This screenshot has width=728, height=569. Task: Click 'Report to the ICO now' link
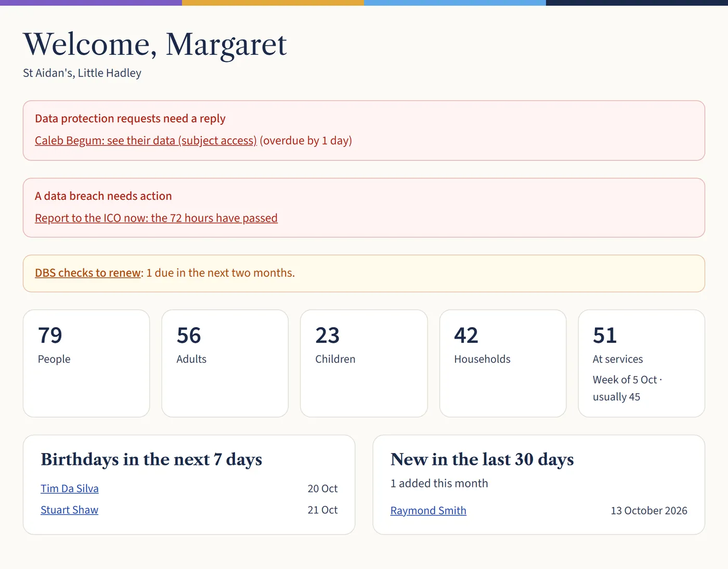click(156, 218)
